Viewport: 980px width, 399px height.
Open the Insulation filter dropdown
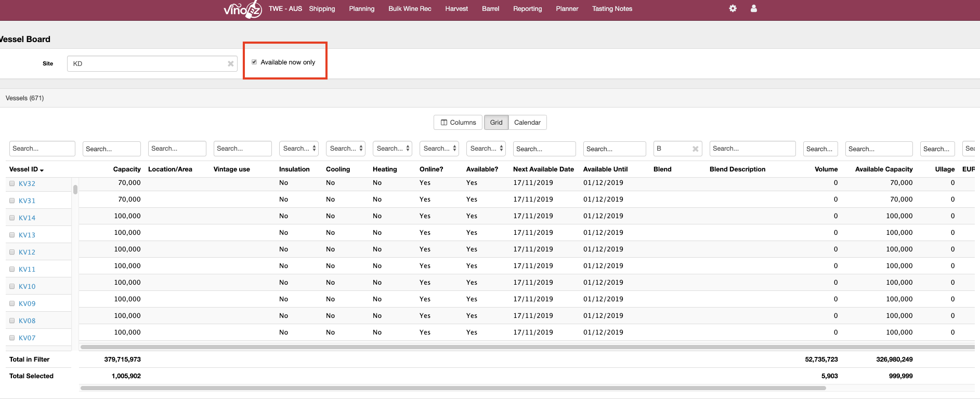pyautogui.click(x=299, y=149)
